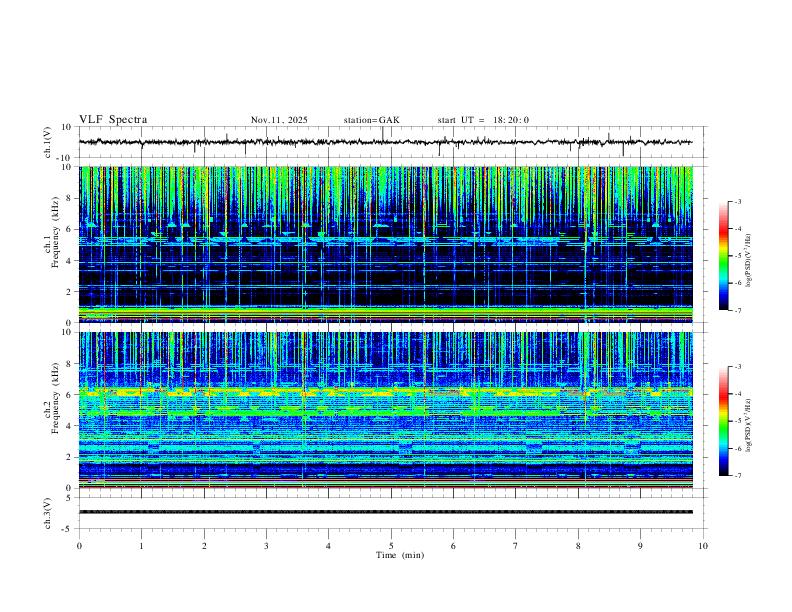Viewport: 792px width, 612px height.
Task: Click time axis tick label "3"
Action: coord(266,546)
